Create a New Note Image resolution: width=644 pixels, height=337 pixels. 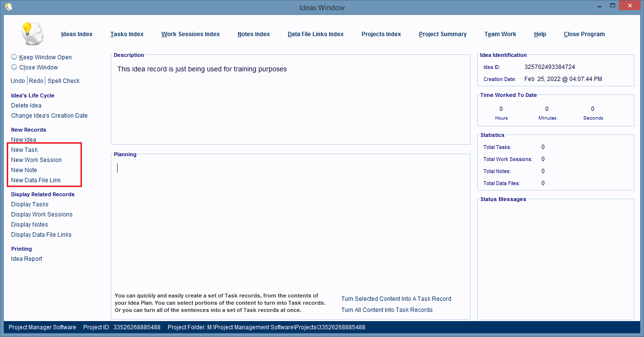click(24, 170)
